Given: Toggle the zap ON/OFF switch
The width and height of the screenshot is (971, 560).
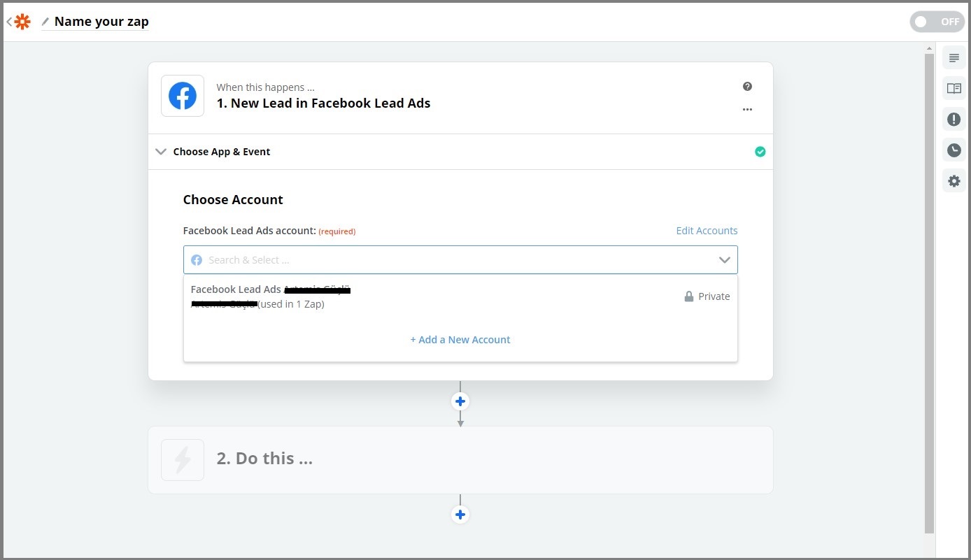Looking at the screenshot, I should [x=937, y=22].
